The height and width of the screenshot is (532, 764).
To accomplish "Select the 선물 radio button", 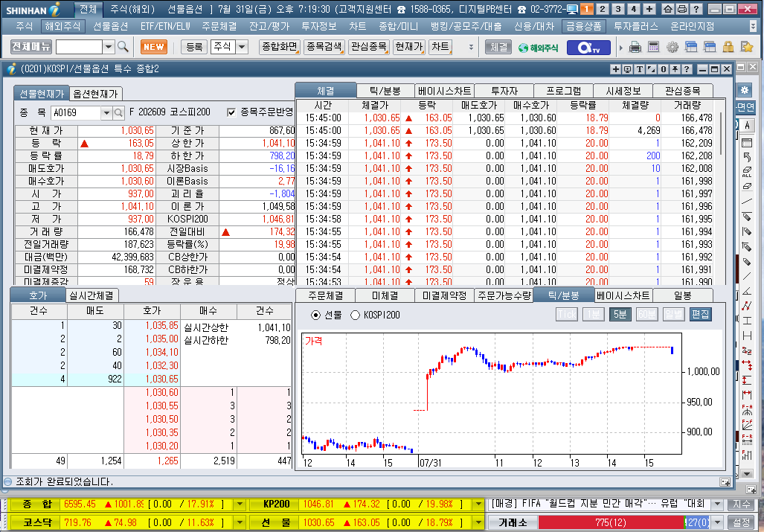I will (315, 315).
